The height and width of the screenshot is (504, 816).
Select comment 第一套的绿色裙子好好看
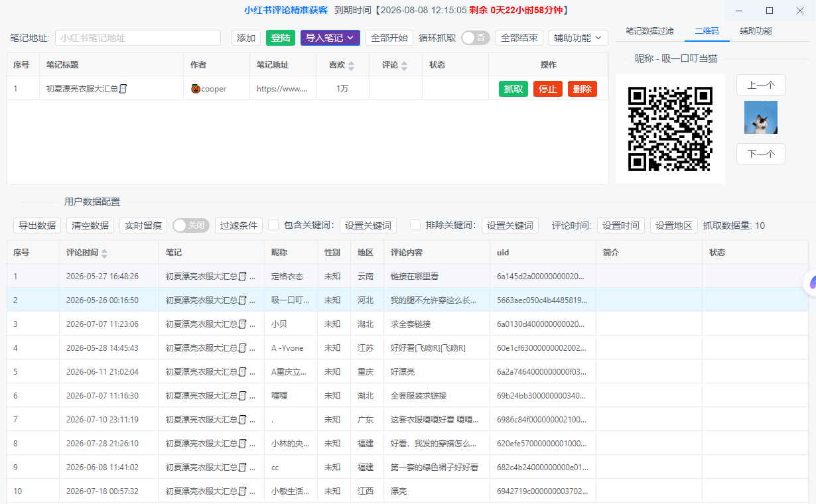[x=408, y=468]
